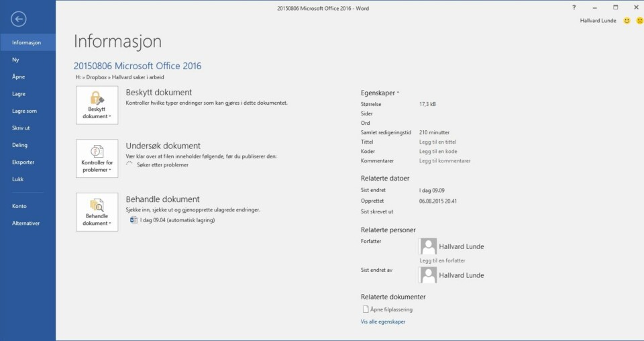This screenshot has width=644, height=341.
Task: Click 'Legg til en tittel' field
Action: click(437, 142)
